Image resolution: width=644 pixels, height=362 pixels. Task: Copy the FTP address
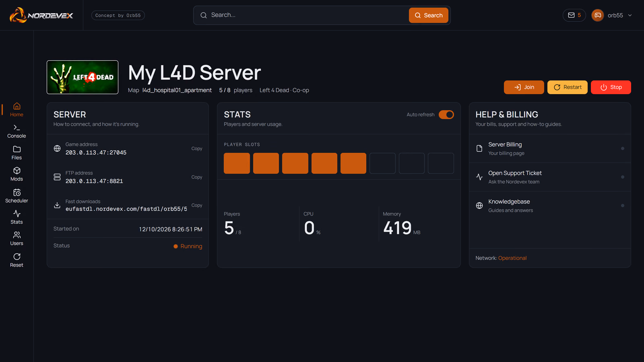197,177
